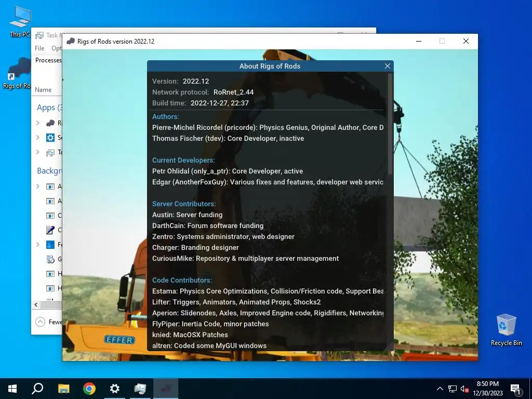532x399 pixels.
Task: Click Petr Ohlidal developer line
Action: [x=228, y=171]
